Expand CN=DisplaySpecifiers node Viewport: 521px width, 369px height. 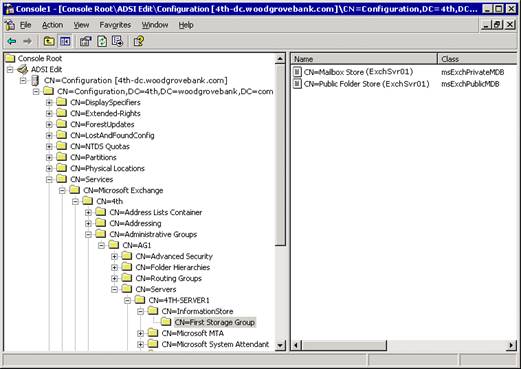point(49,103)
